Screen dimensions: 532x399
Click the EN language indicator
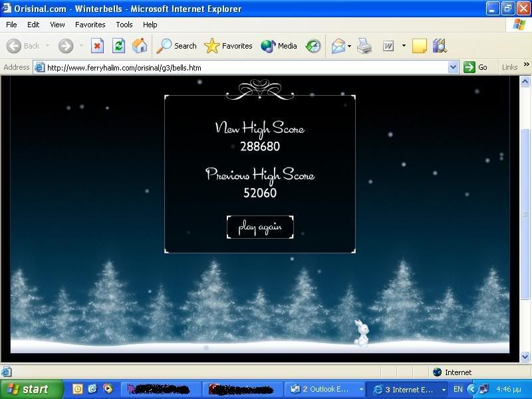point(458,389)
